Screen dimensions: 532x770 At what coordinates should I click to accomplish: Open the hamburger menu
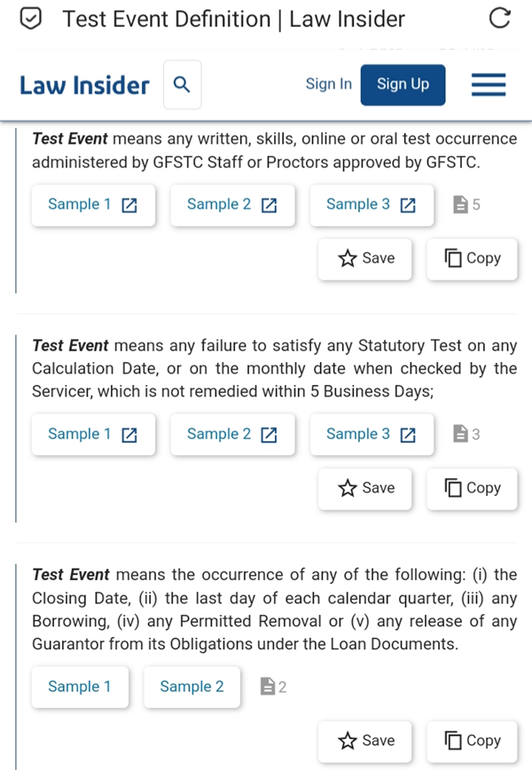(x=488, y=84)
